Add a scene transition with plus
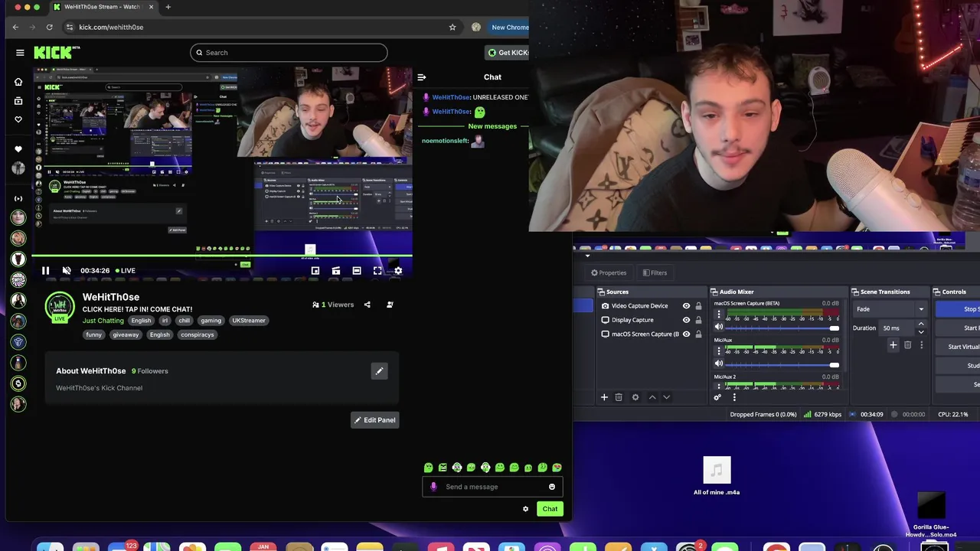This screenshot has height=551, width=980. pos(893,345)
